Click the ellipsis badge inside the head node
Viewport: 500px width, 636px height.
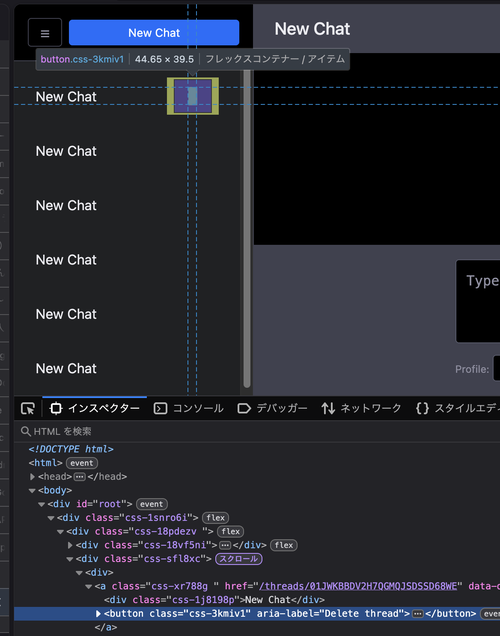79,477
